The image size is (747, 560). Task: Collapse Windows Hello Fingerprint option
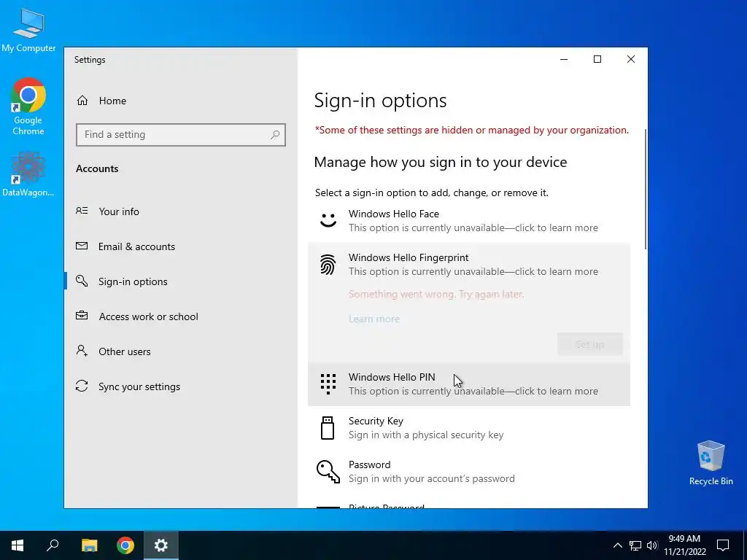pos(469,265)
